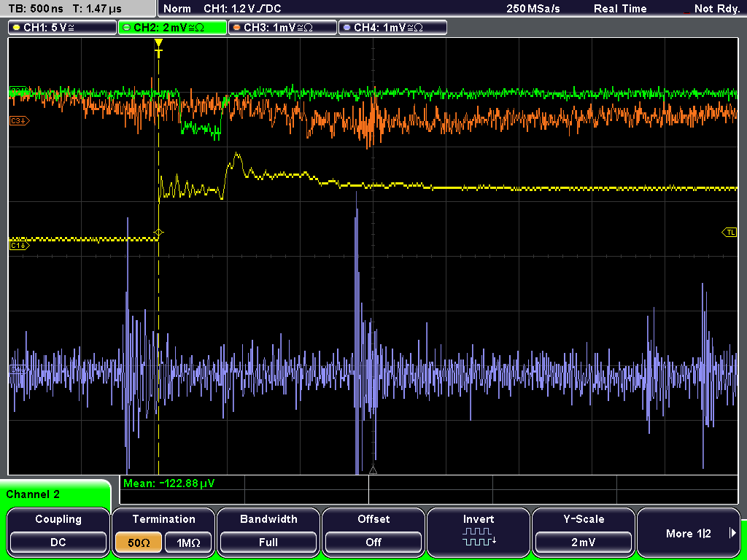Screen dimensions: 747x560
Task: Click the time reference triangle at grid bottom
Action: [373, 470]
